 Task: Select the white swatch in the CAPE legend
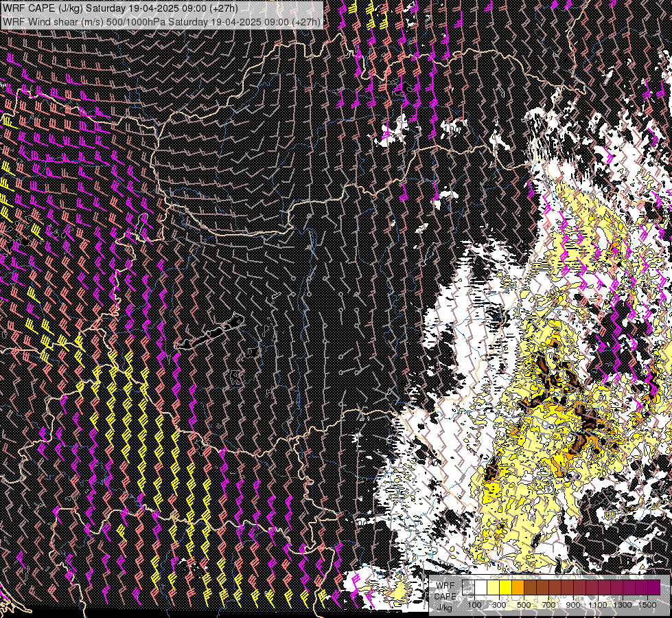tap(481, 587)
